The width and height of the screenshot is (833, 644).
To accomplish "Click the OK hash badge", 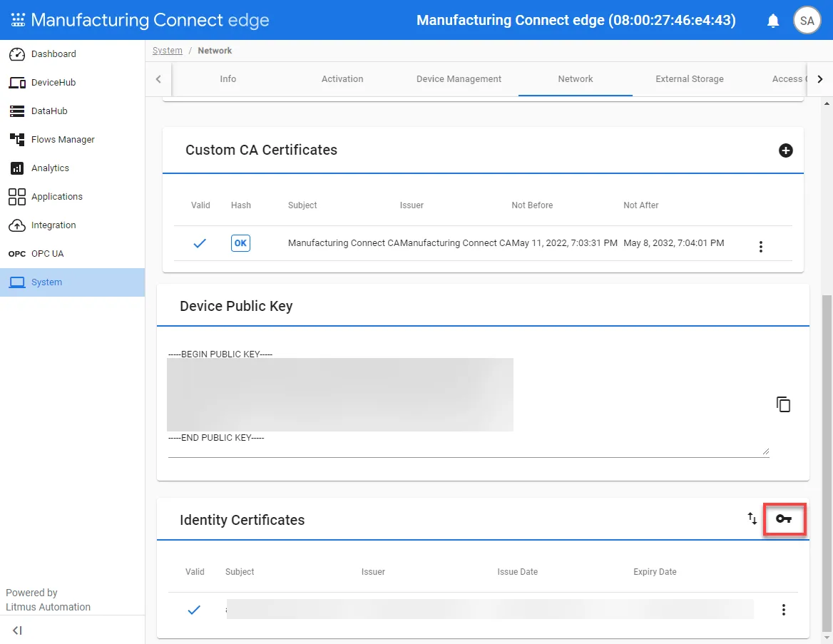I will click(x=240, y=242).
